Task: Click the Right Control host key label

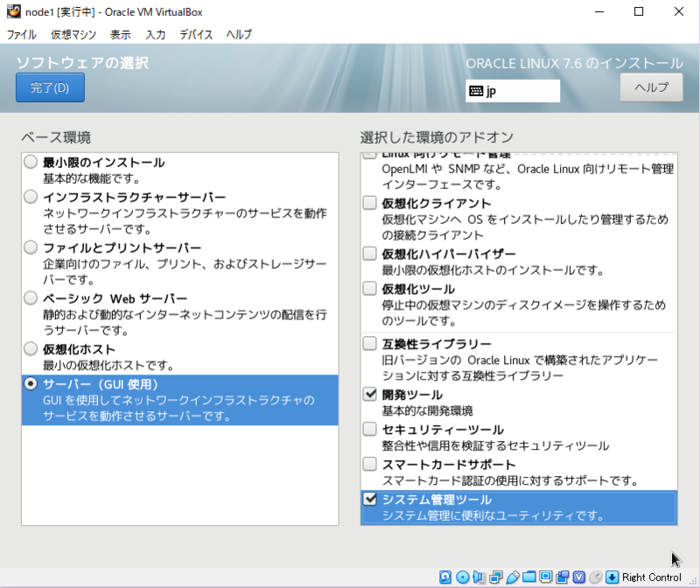Action: 651,577
